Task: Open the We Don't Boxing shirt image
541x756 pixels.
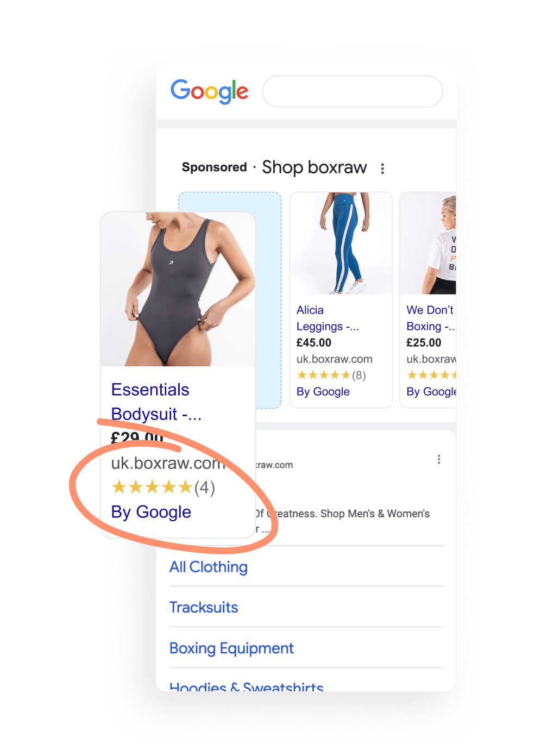Action: [x=429, y=243]
